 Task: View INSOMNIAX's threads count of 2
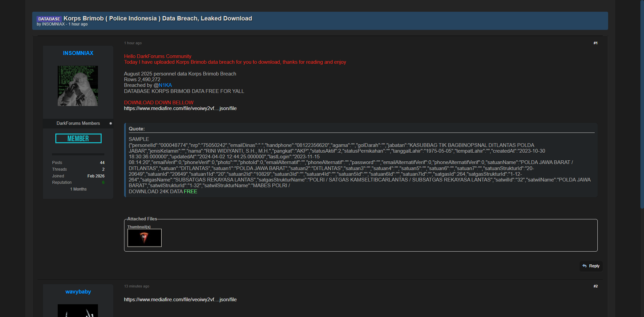(x=103, y=169)
